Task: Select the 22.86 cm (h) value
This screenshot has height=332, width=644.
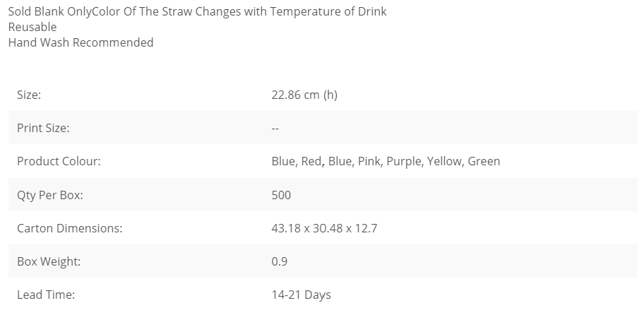Action: pos(304,95)
